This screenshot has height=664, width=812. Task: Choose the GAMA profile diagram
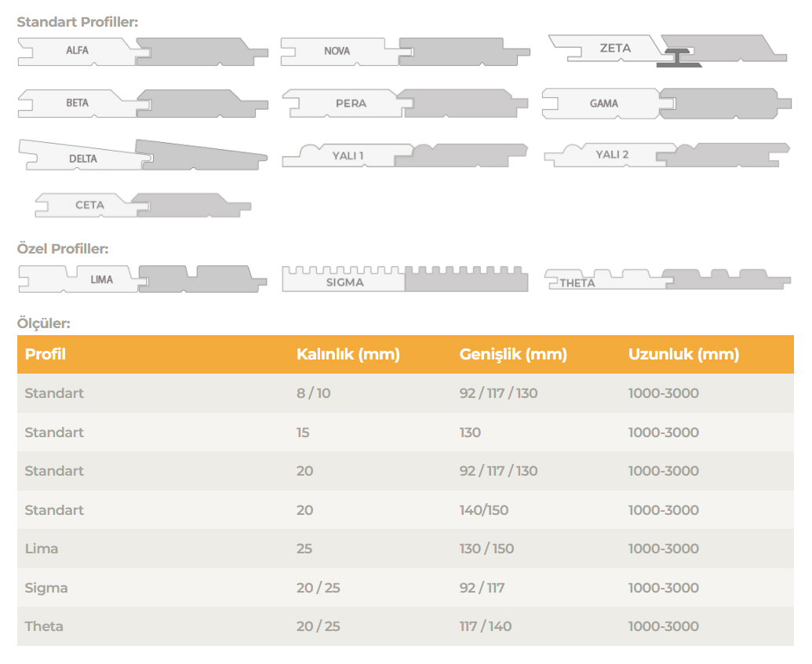(667, 103)
